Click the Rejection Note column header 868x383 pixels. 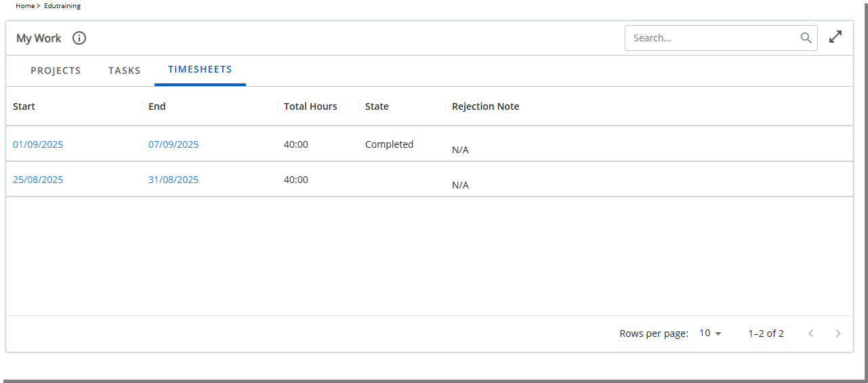(485, 106)
